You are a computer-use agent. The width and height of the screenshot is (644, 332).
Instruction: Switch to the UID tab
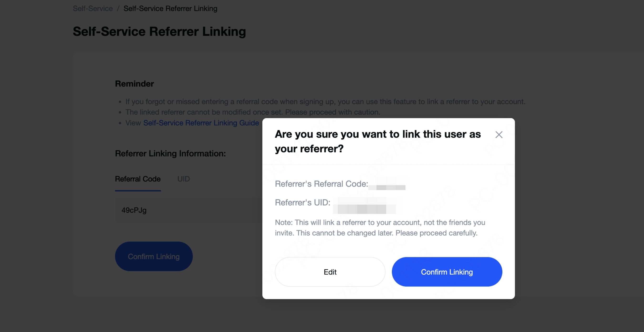pyautogui.click(x=183, y=179)
